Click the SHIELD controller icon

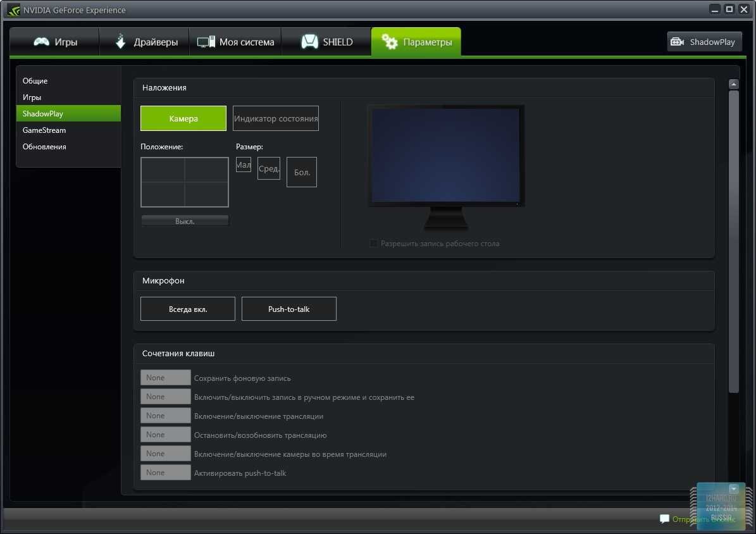point(309,42)
